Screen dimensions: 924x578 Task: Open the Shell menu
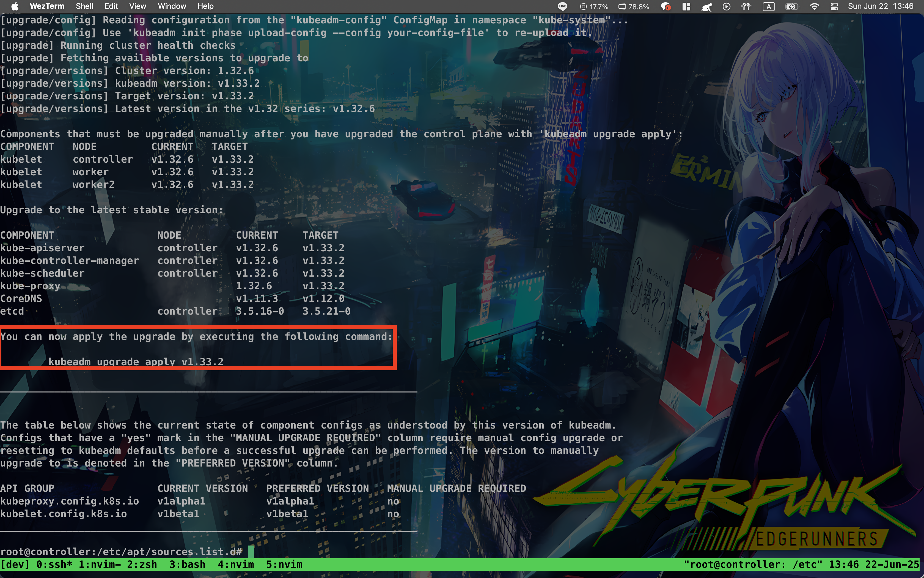(84, 6)
